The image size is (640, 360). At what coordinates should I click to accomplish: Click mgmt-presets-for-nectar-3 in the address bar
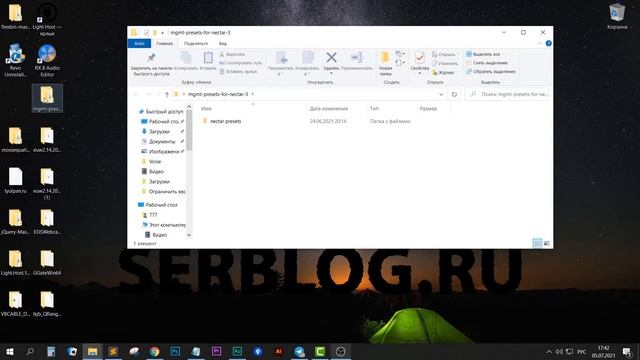(x=218, y=94)
